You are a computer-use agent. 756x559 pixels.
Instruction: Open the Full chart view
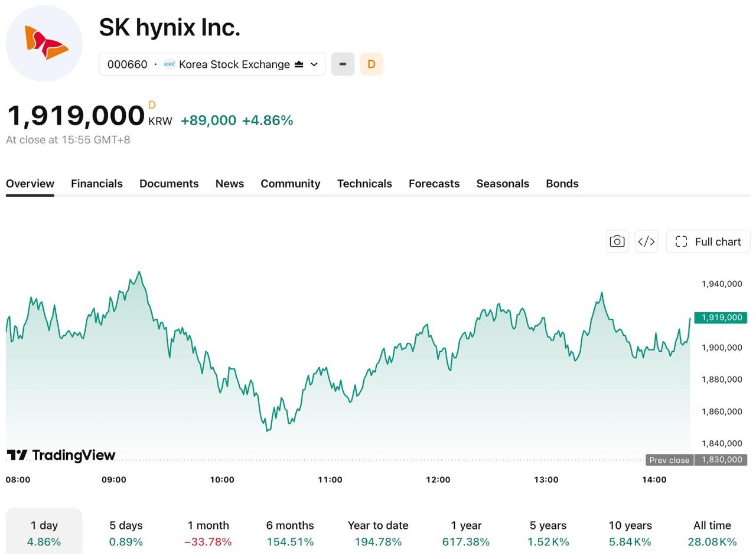(x=708, y=241)
